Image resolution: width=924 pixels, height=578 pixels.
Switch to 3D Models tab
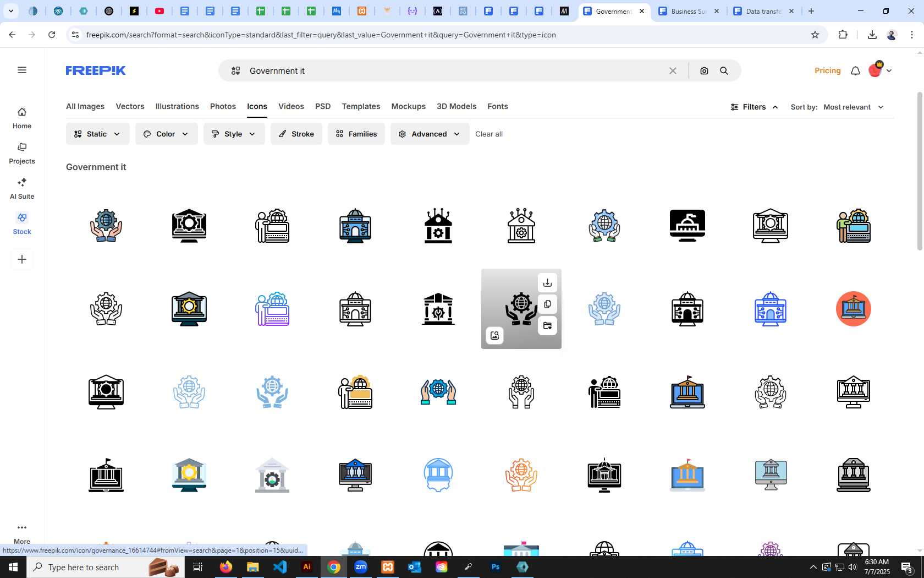click(457, 106)
